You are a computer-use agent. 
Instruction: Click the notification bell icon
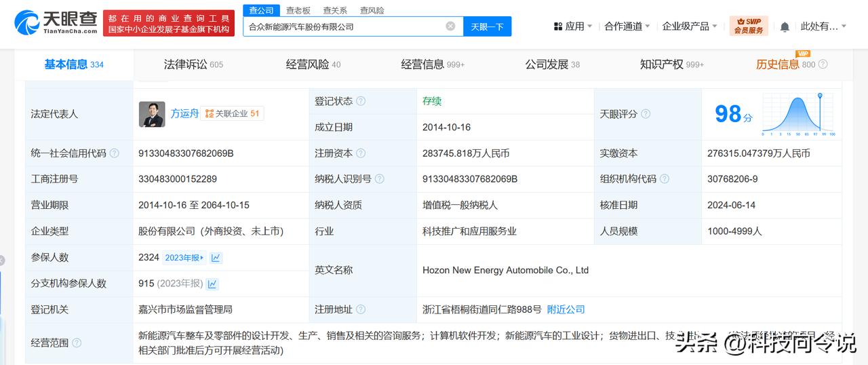click(x=785, y=27)
